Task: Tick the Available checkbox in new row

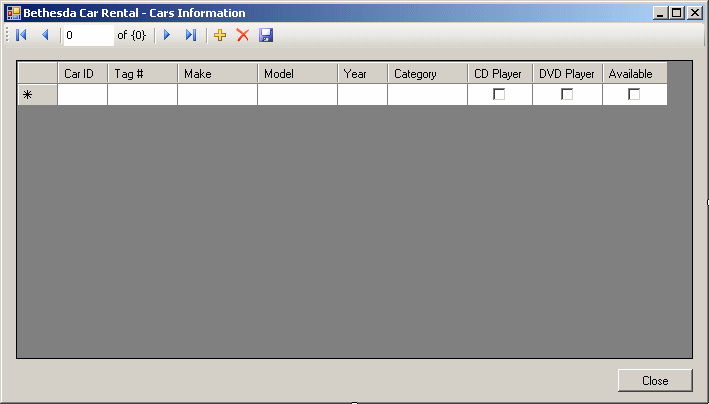Action: (634, 94)
